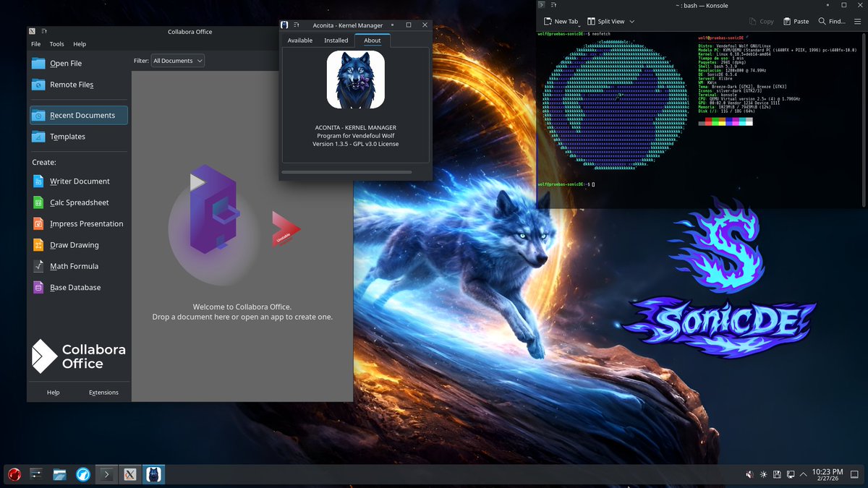
Task: Click the Aconita window title bar icon
Action: coord(285,25)
